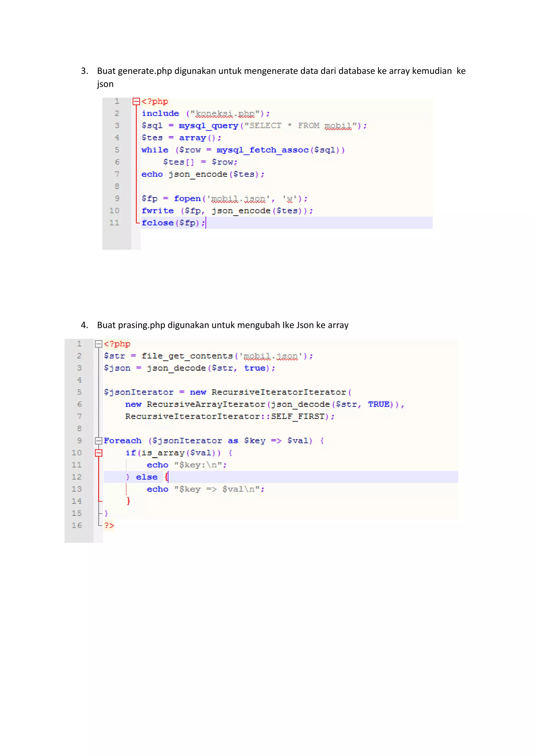Click the line $tes = array();
This screenshot has height=756, width=535.
(x=181, y=138)
